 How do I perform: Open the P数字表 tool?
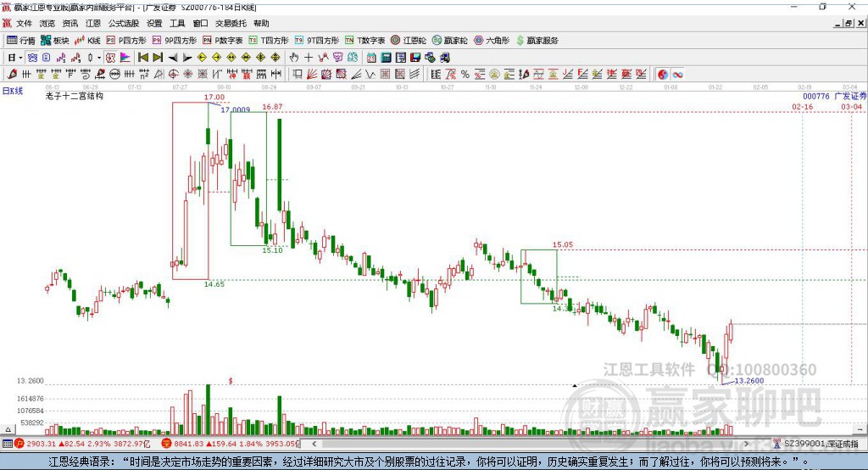[x=223, y=41]
